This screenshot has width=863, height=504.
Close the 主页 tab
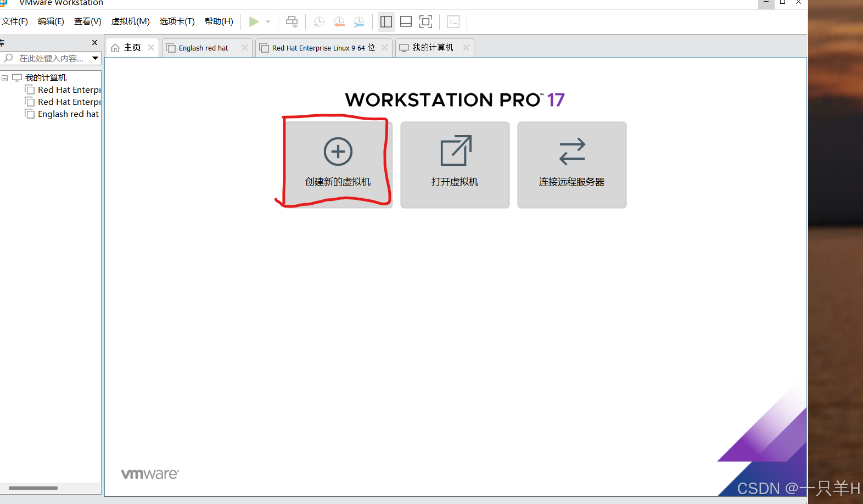click(151, 48)
